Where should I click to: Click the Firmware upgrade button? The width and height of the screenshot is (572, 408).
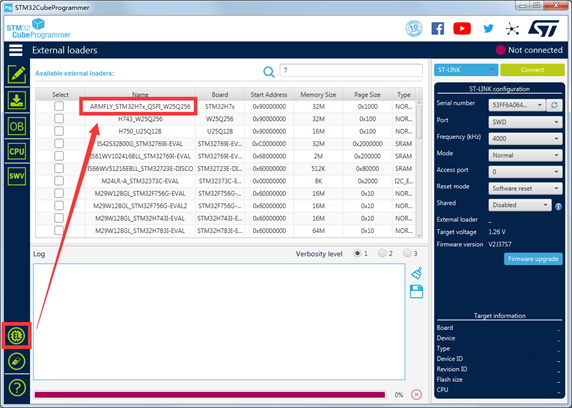pos(533,259)
